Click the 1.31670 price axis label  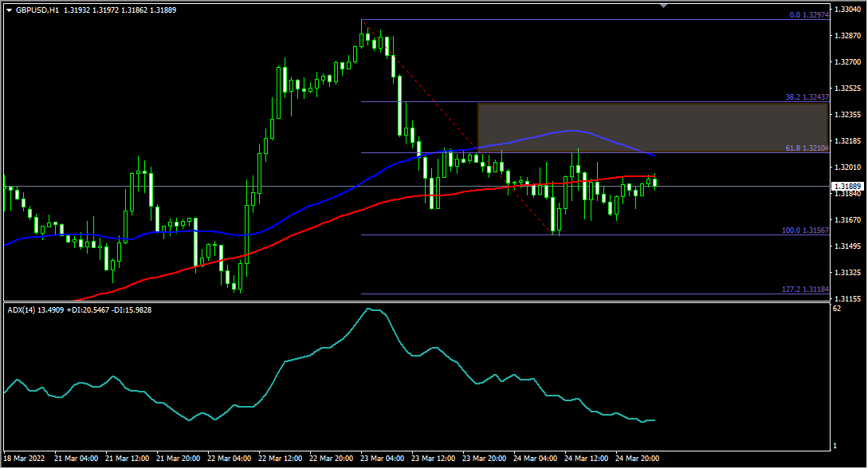[847, 220]
